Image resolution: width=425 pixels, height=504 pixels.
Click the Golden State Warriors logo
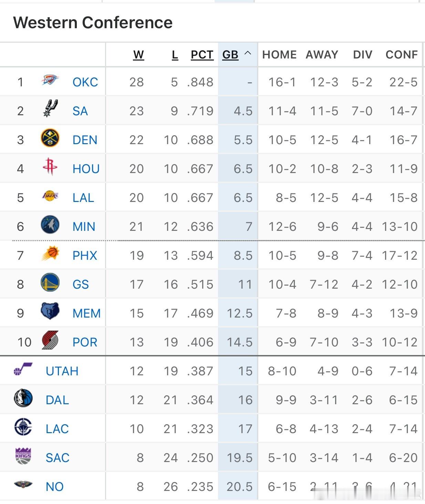tap(50, 283)
